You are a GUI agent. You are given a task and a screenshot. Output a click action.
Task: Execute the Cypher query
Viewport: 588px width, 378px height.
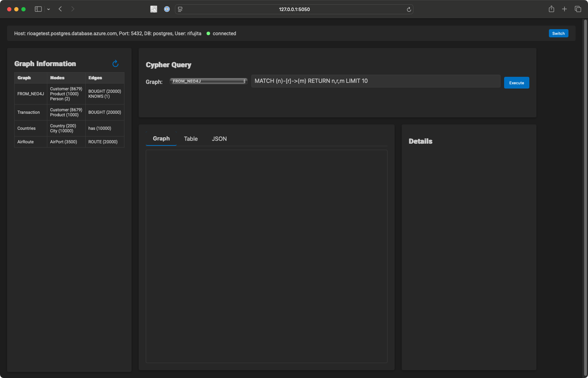pyautogui.click(x=516, y=82)
